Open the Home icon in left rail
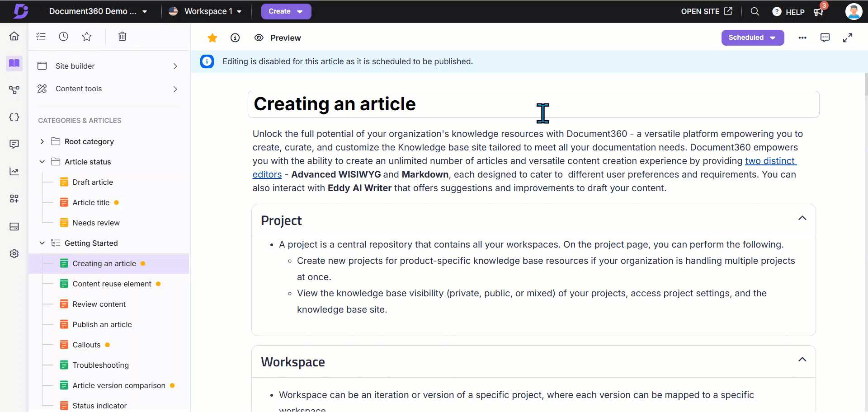 [x=14, y=36]
